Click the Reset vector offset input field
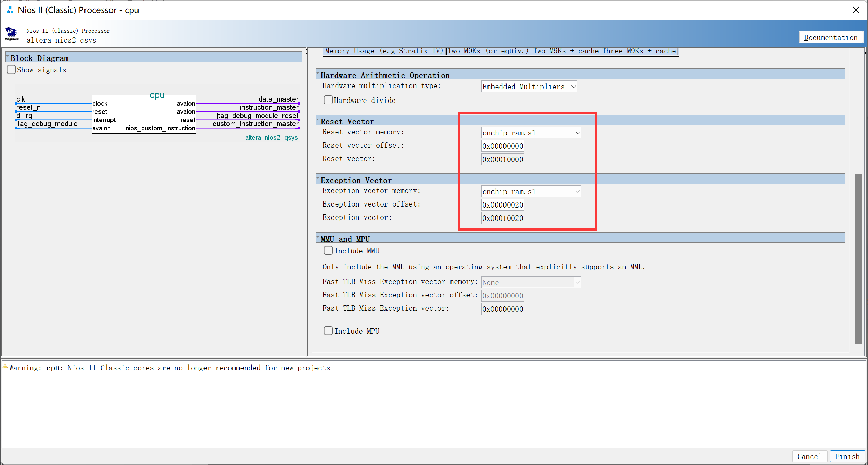 [501, 146]
